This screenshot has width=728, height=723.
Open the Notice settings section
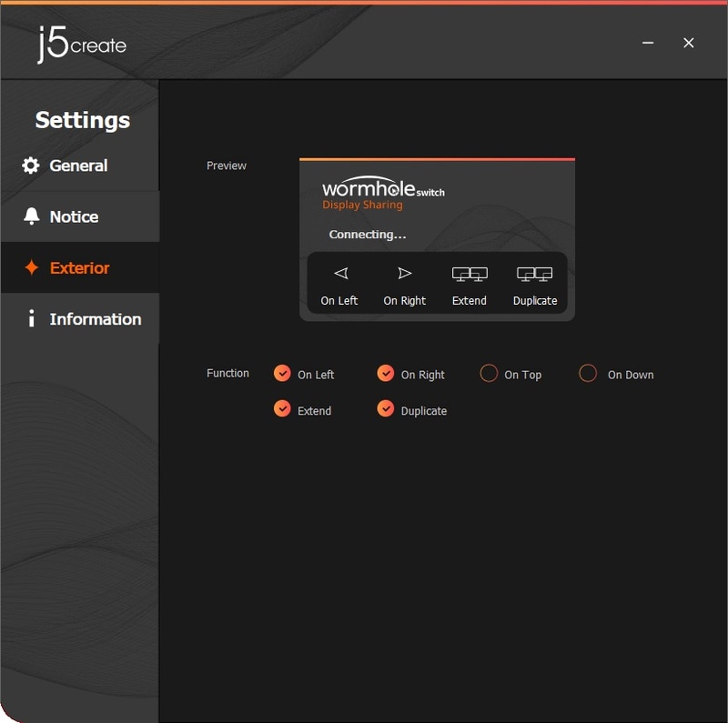coord(80,216)
